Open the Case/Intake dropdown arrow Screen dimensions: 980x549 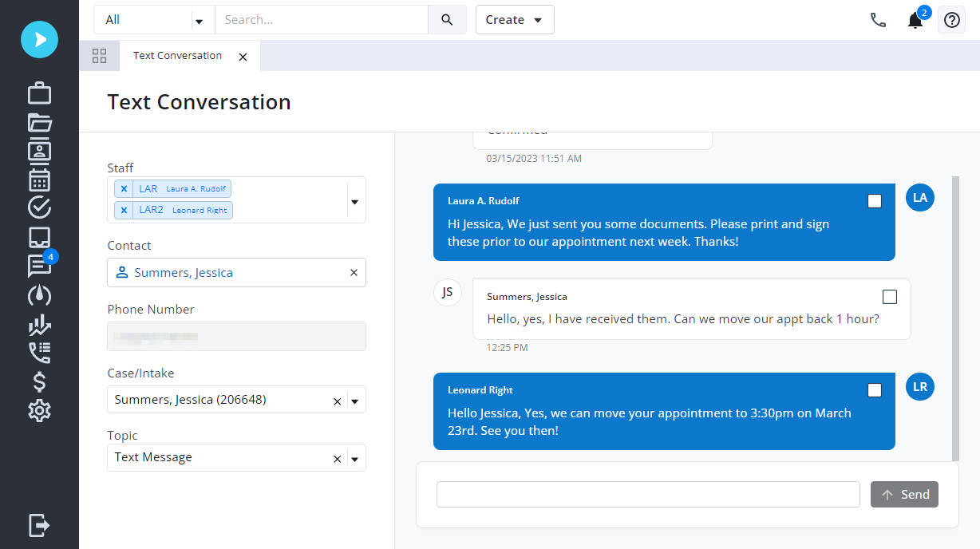tap(355, 401)
